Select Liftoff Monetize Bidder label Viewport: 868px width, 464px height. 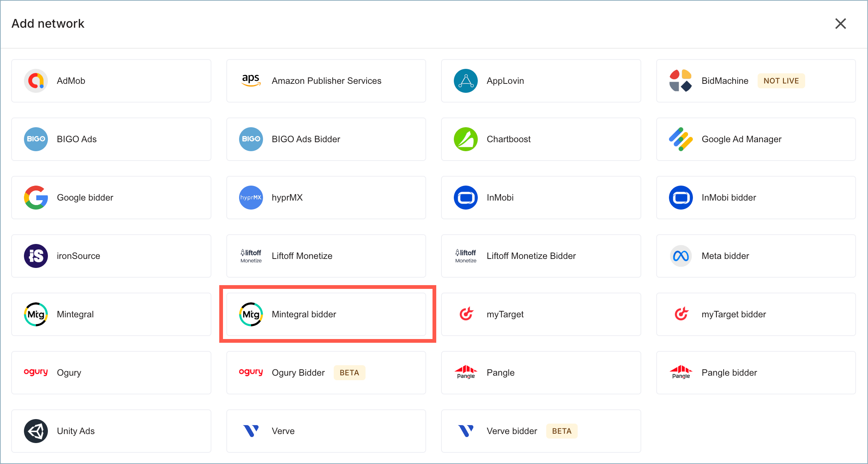click(531, 256)
